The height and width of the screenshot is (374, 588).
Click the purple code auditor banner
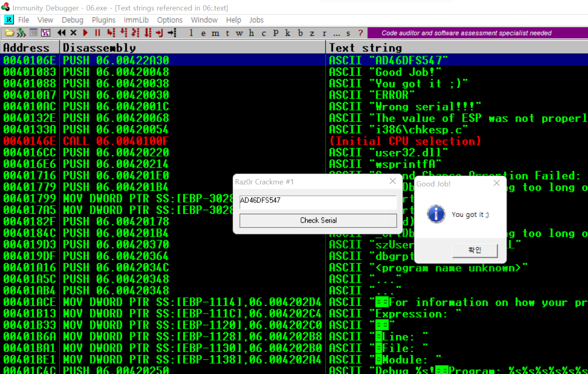(x=478, y=33)
